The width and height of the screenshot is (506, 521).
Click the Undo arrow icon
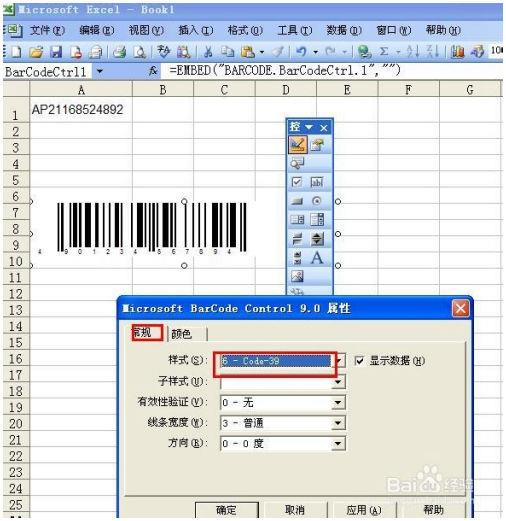pos(301,52)
